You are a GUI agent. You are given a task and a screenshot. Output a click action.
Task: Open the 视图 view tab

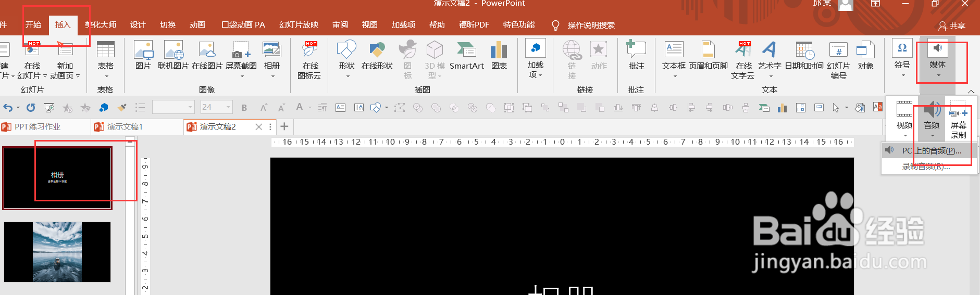click(370, 25)
